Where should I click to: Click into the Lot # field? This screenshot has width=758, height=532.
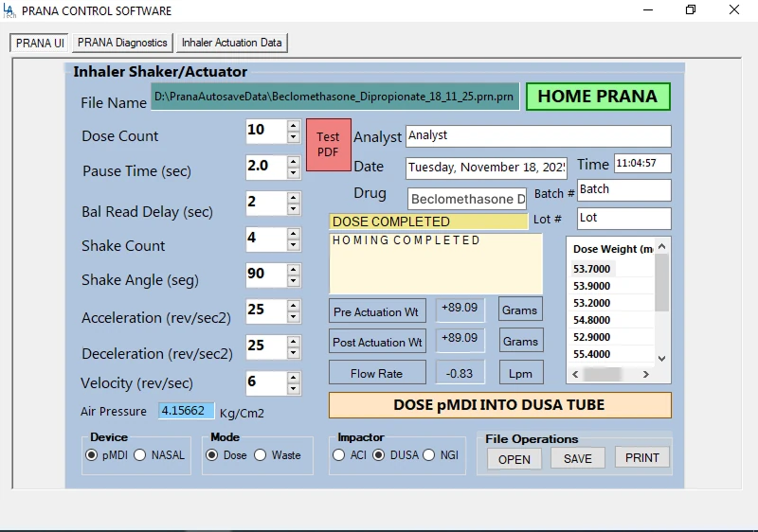tap(623, 219)
